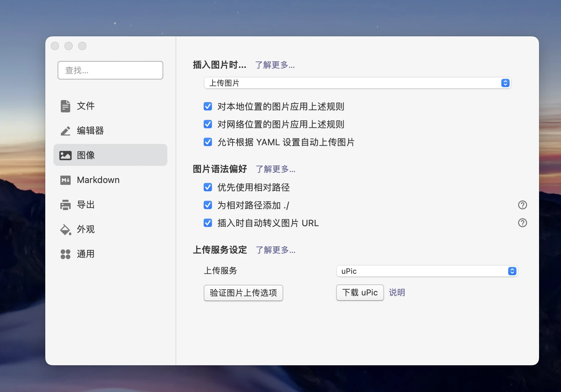Viewport: 561px width, 392px height.
Task: Click the 通用 four-dots icon
Action: tap(65, 254)
